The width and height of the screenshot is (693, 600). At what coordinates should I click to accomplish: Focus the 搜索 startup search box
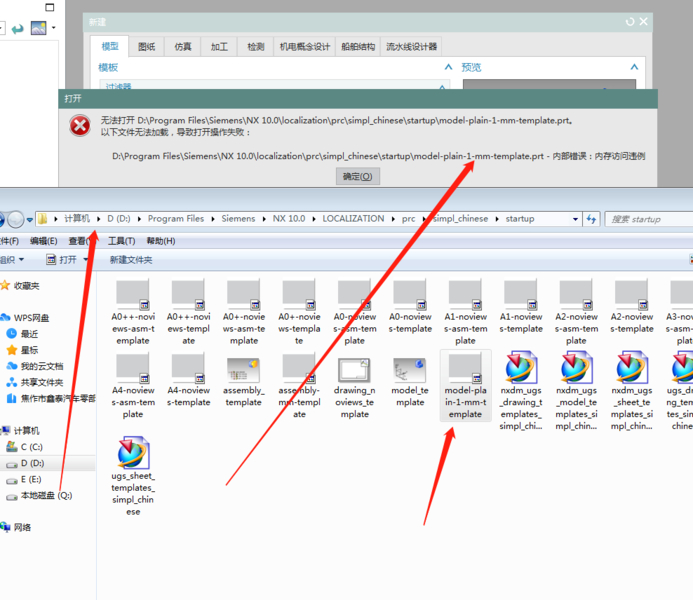click(x=649, y=219)
